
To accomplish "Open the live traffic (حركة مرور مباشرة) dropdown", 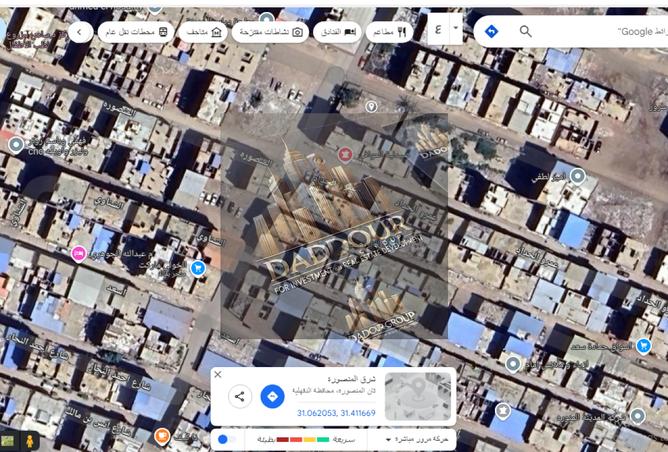I will pos(417,439).
